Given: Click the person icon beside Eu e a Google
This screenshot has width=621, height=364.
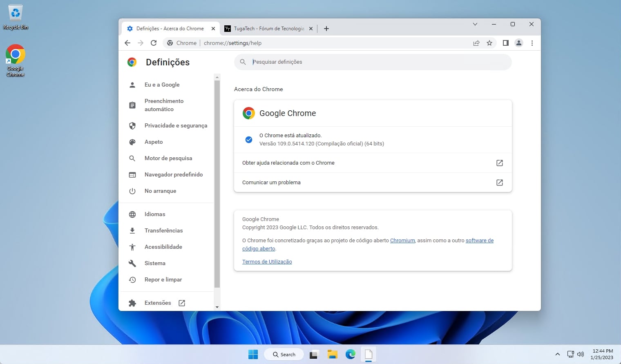Looking at the screenshot, I should [x=132, y=85].
